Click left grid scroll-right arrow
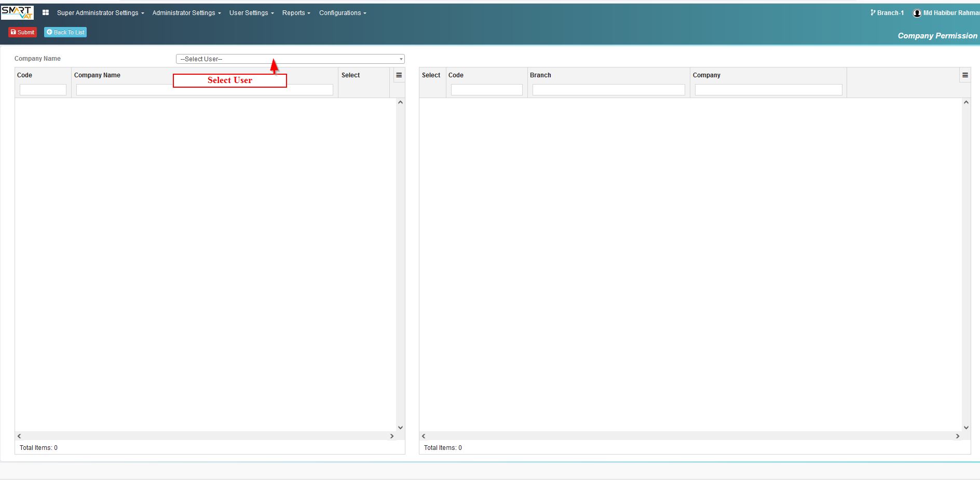980x480 pixels. (x=392, y=436)
